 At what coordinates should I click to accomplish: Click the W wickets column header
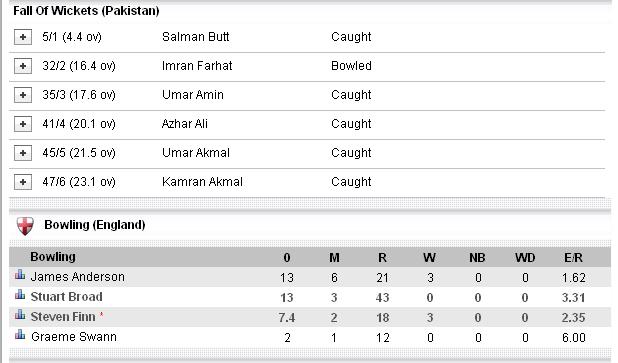[x=429, y=258]
